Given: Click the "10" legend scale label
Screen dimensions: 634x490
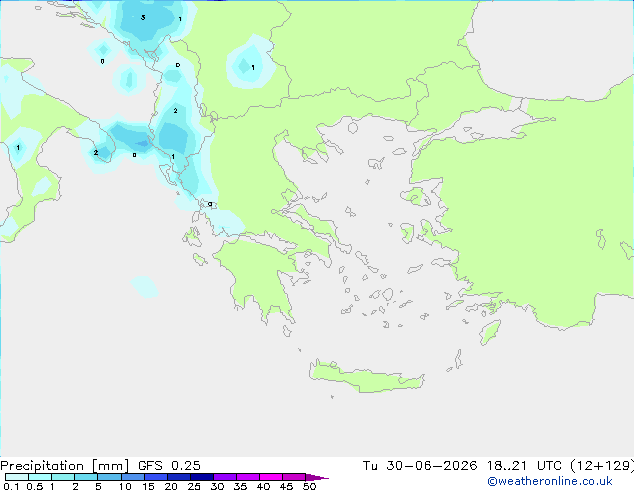Looking at the screenshot, I should pos(125,486).
